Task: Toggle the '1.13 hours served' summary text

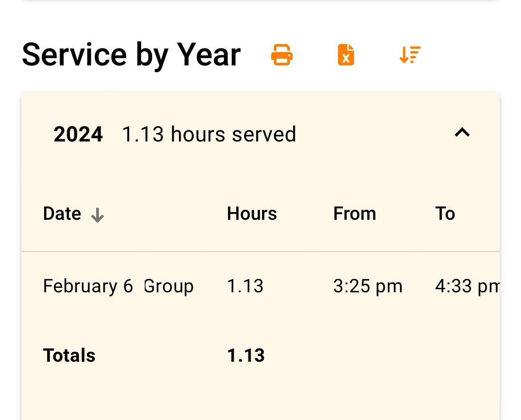Action: [209, 134]
